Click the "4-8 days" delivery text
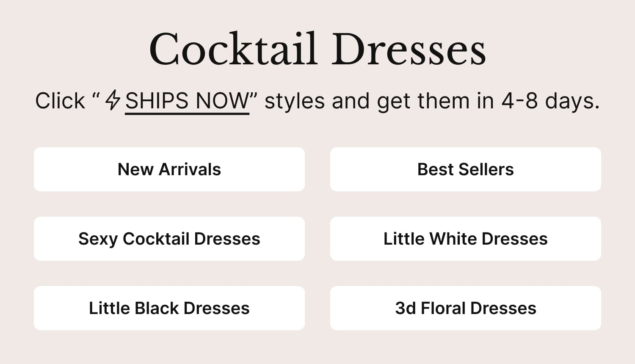The image size is (635, 364). click(550, 101)
